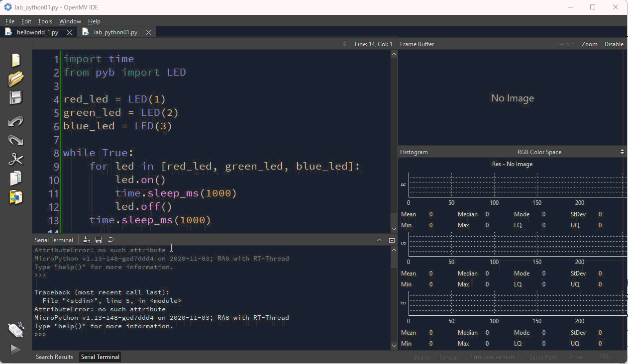Click the New File icon in sidebar
The image size is (628, 364).
[16, 60]
